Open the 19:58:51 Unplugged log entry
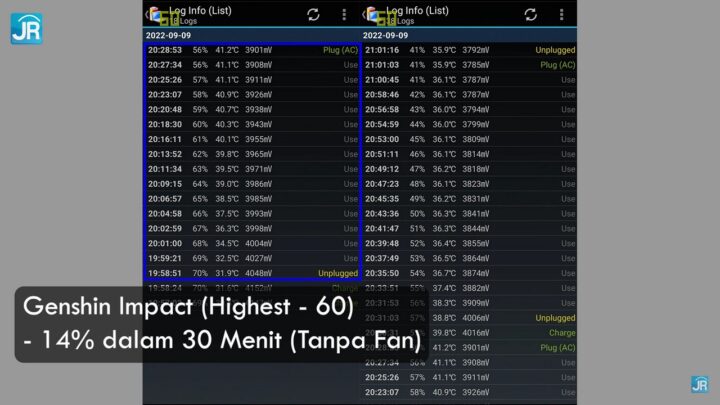The height and width of the screenshot is (405, 720). [x=253, y=273]
